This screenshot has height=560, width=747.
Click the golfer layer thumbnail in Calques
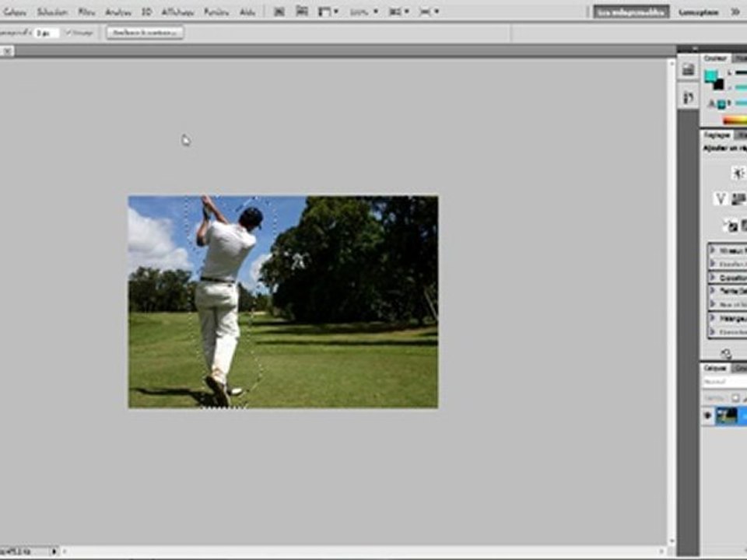coord(727,416)
